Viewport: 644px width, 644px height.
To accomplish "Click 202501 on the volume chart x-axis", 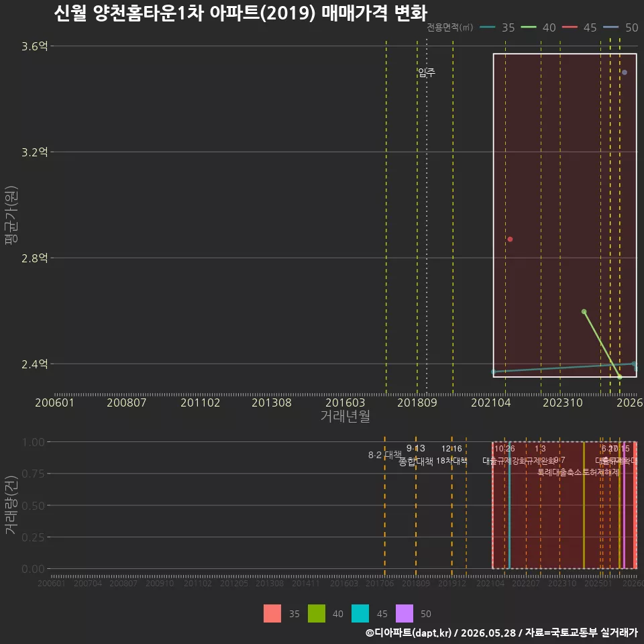I will pos(598,583).
